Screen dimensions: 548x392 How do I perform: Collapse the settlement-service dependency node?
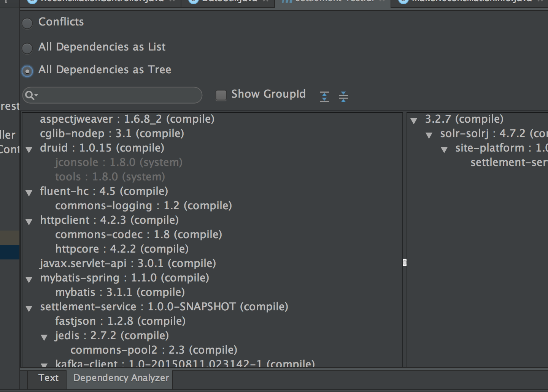tap(29, 308)
